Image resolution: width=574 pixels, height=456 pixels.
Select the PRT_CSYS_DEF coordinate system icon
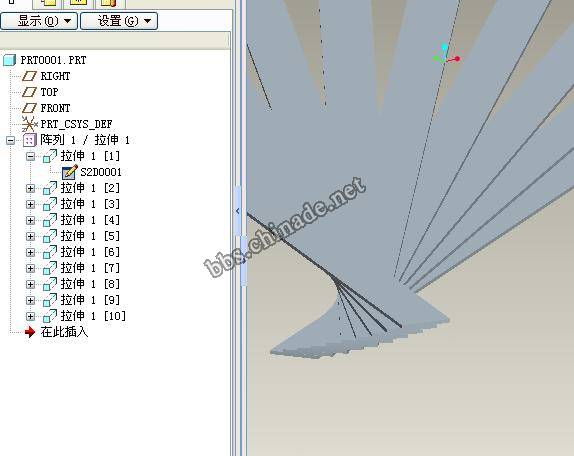[x=29, y=124]
